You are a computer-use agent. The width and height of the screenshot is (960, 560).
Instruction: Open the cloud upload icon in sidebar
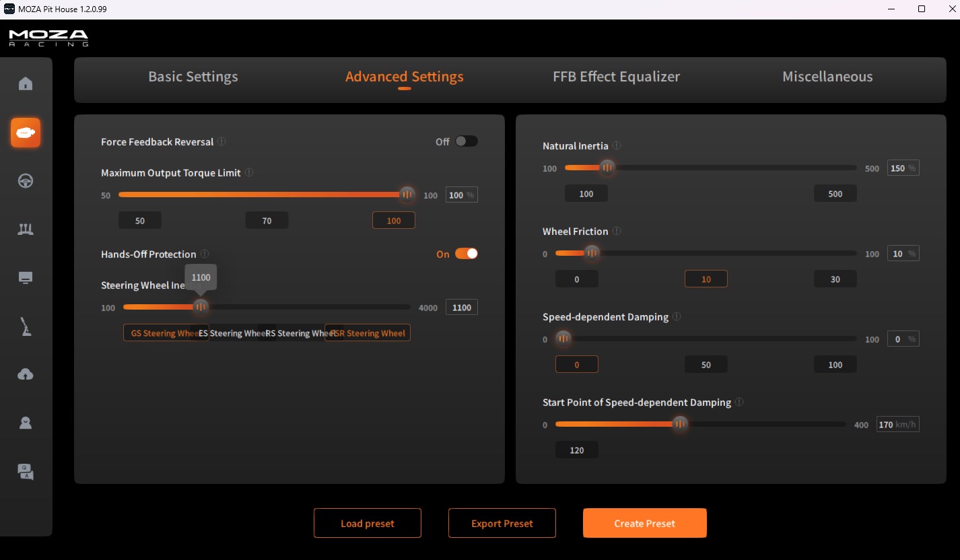pyautogui.click(x=26, y=375)
